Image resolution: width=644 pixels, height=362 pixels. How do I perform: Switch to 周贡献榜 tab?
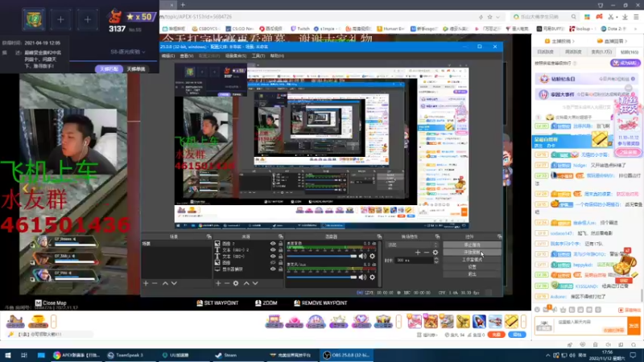point(573,52)
